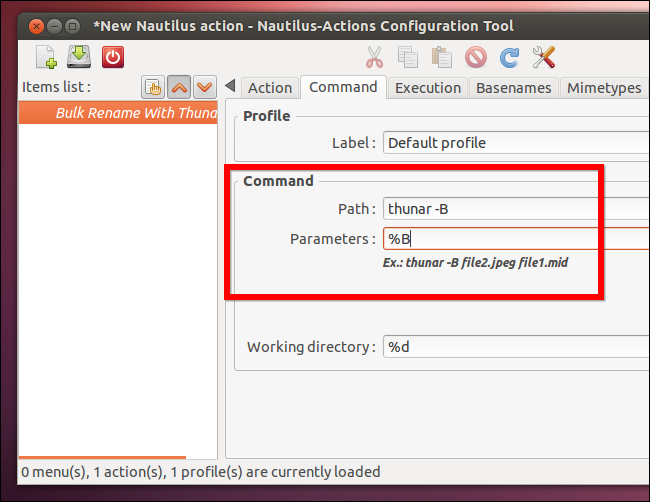
Task: Open preferences with the tools icon
Action: [543, 57]
